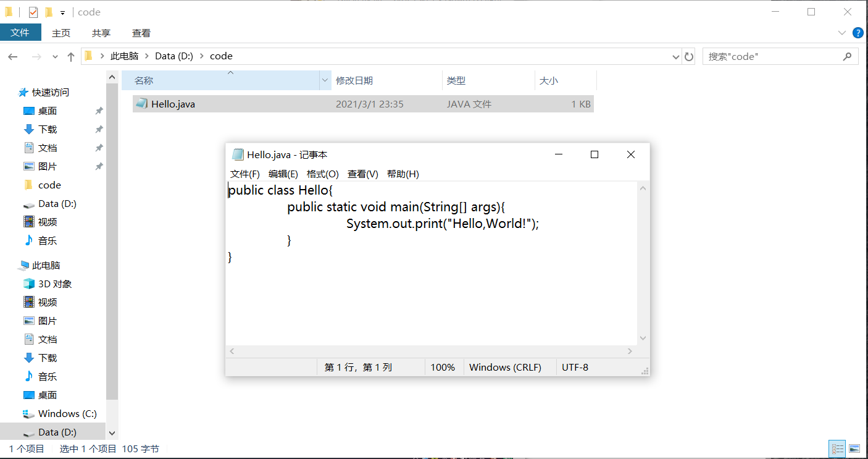Unpin Documents (文档) using its pin icon
This screenshot has width=868, height=459.
[x=99, y=148]
